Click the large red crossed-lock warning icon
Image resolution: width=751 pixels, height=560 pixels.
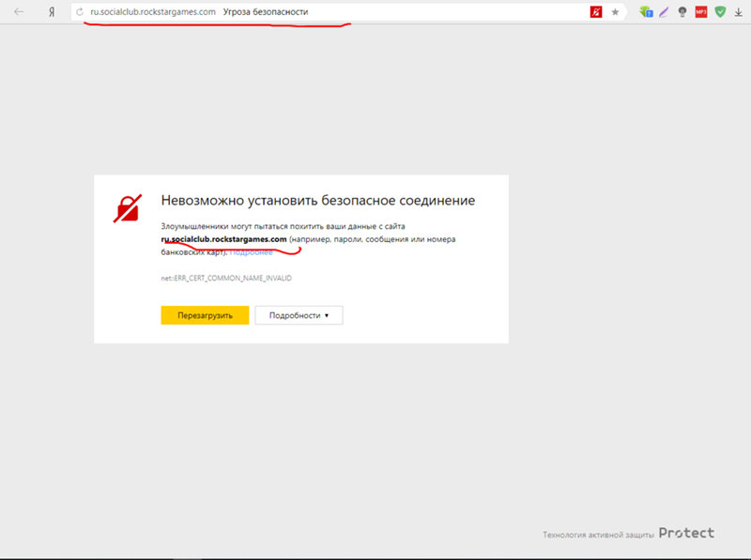(x=127, y=207)
